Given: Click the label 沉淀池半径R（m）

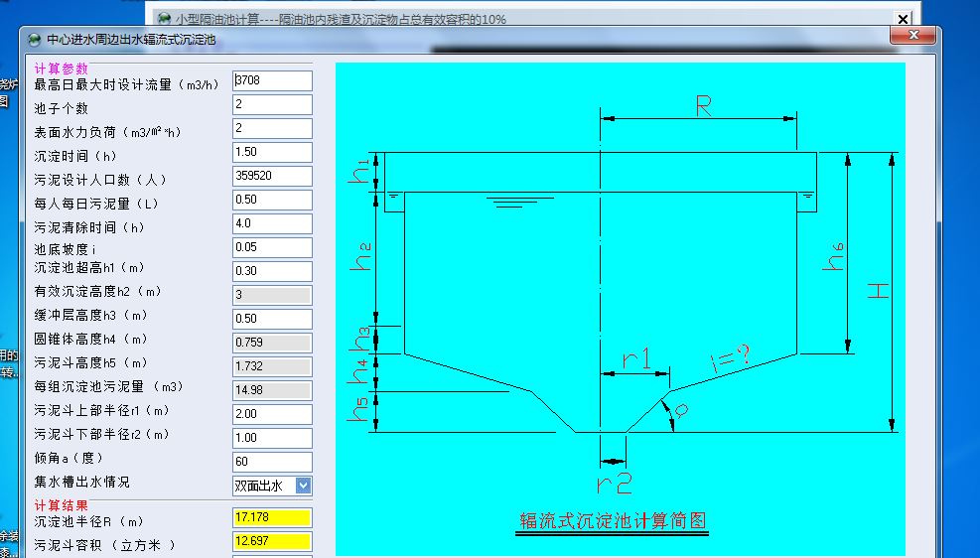Looking at the screenshot, I should click(x=89, y=521).
